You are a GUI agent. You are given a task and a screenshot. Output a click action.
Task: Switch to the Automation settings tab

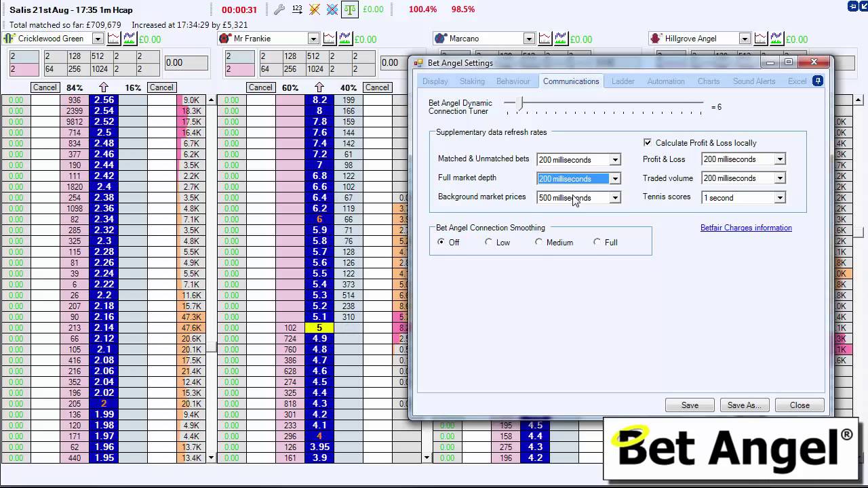666,81
